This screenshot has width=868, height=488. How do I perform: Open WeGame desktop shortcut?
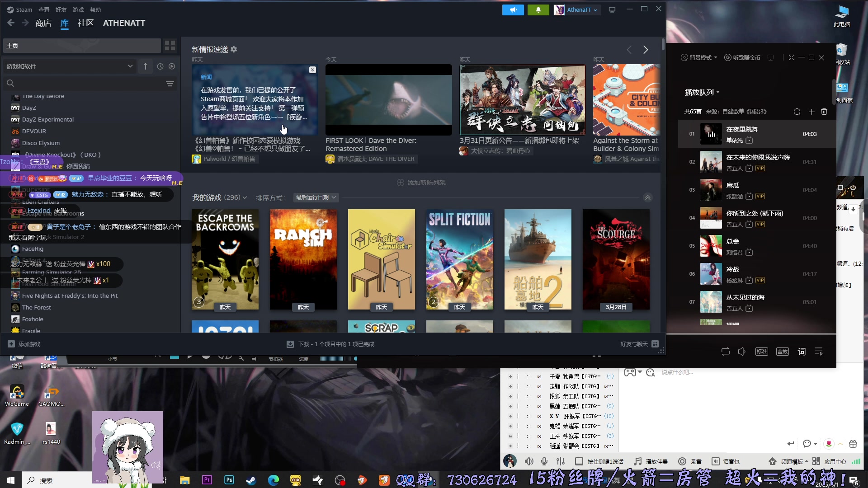(x=17, y=396)
